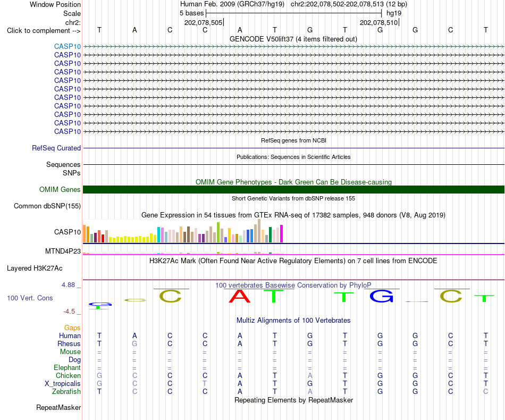This screenshot has width=505, height=420.
Task: Click the Sequences track label
Action: point(63,165)
